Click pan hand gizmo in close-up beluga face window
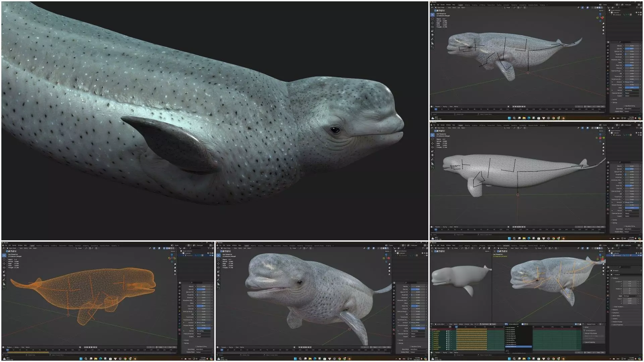Viewport: 644px width, 362px height. pyautogui.click(x=389, y=268)
